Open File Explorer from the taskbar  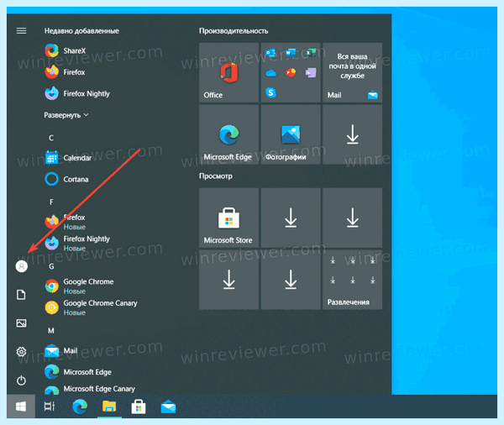click(109, 407)
